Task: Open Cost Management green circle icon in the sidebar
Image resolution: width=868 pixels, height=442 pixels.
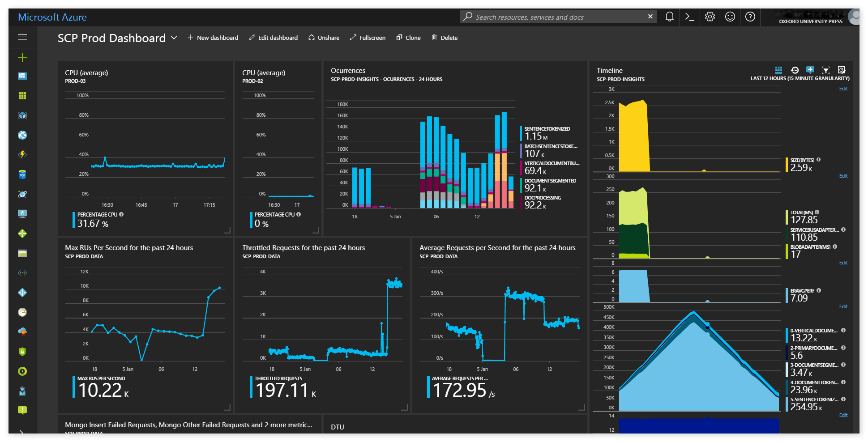Action: [x=22, y=371]
